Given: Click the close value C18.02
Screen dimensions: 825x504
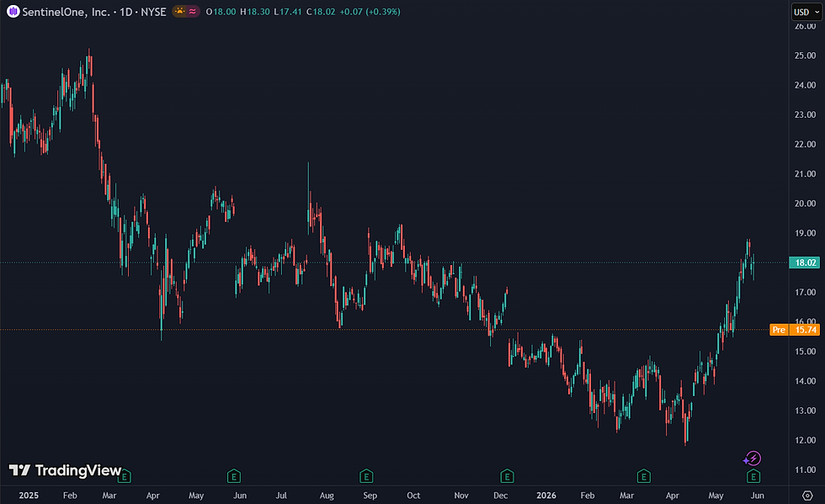Looking at the screenshot, I should point(321,12).
